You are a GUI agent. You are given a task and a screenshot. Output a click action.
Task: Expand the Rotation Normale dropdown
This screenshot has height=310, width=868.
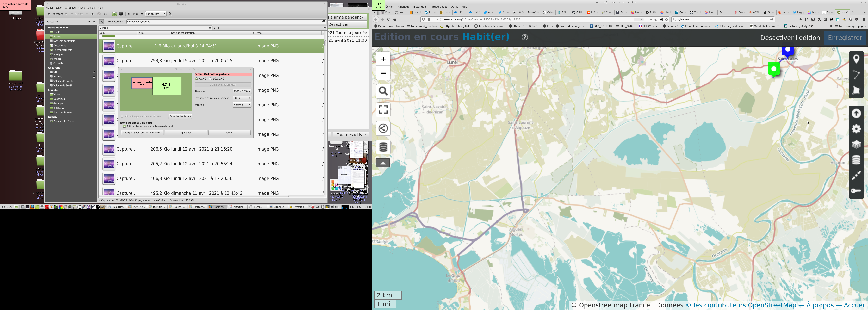(x=242, y=105)
